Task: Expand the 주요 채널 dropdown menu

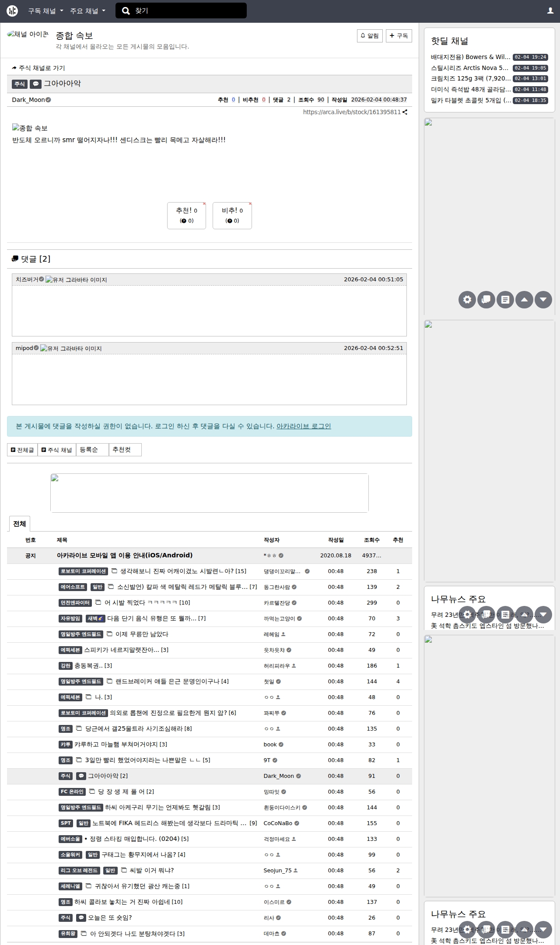Action: click(x=87, y=11)
